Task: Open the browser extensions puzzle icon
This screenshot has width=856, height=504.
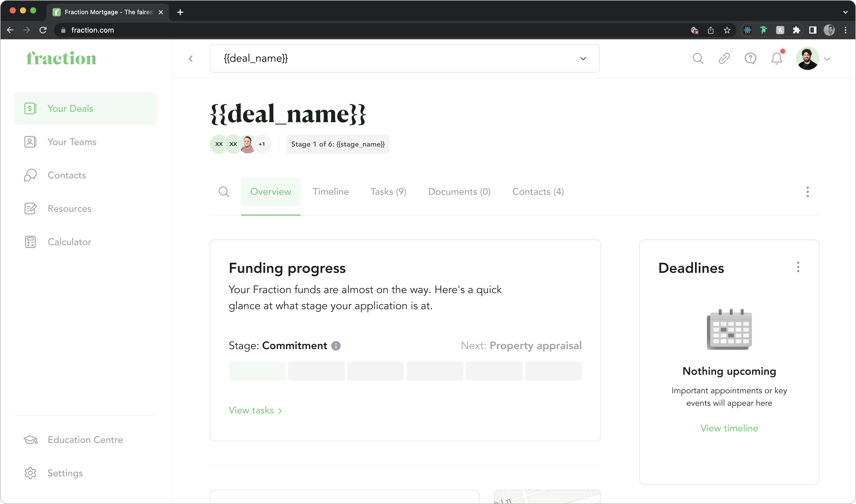Action: click(796, 30)
